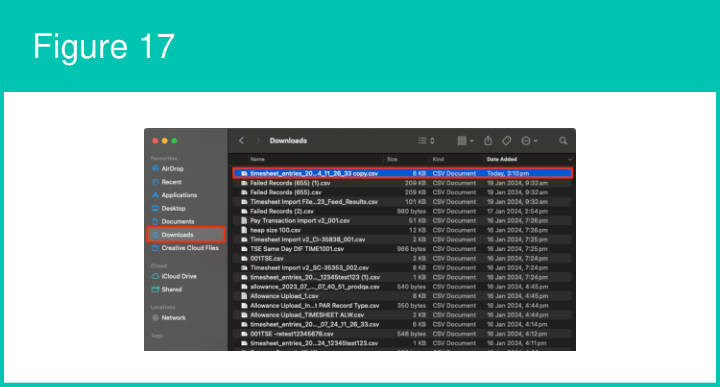Select timesheet_entries_20..._12345test123 (1).csv
Image resolution: width=720 pixels, height=387 pixels.
pos(403,277)
